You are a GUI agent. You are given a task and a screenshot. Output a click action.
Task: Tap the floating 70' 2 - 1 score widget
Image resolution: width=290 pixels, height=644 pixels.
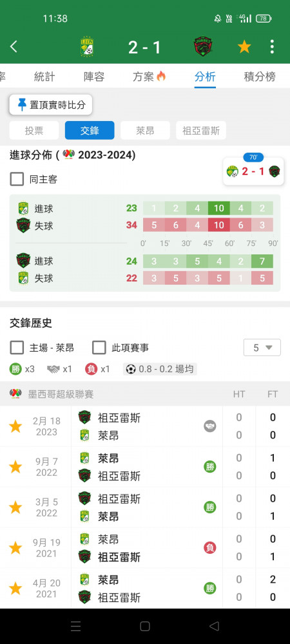253,171
